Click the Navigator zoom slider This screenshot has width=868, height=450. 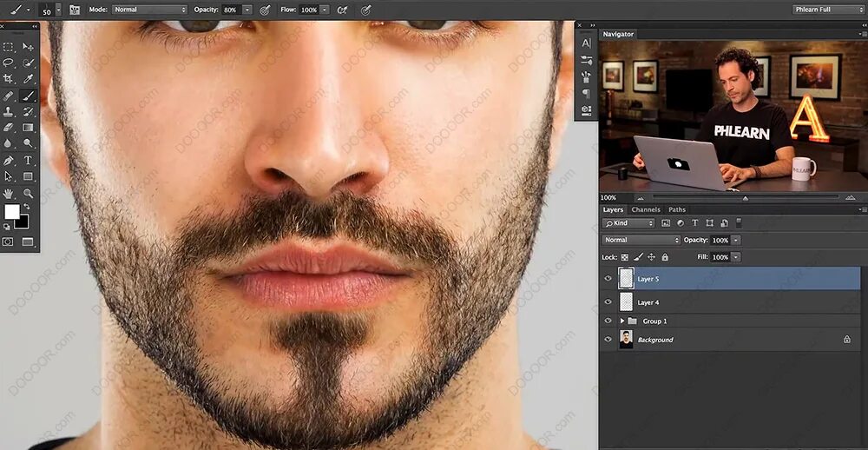746,198
